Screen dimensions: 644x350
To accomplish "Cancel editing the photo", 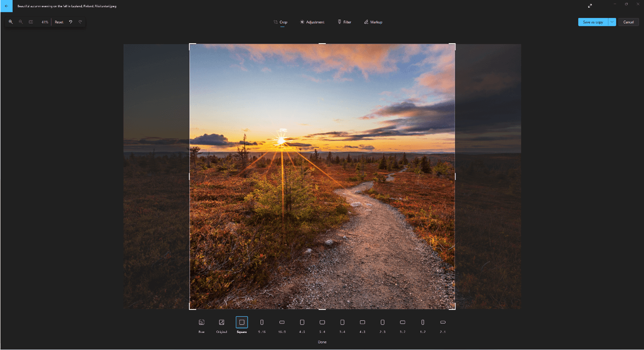I will (x=629, y=22).
